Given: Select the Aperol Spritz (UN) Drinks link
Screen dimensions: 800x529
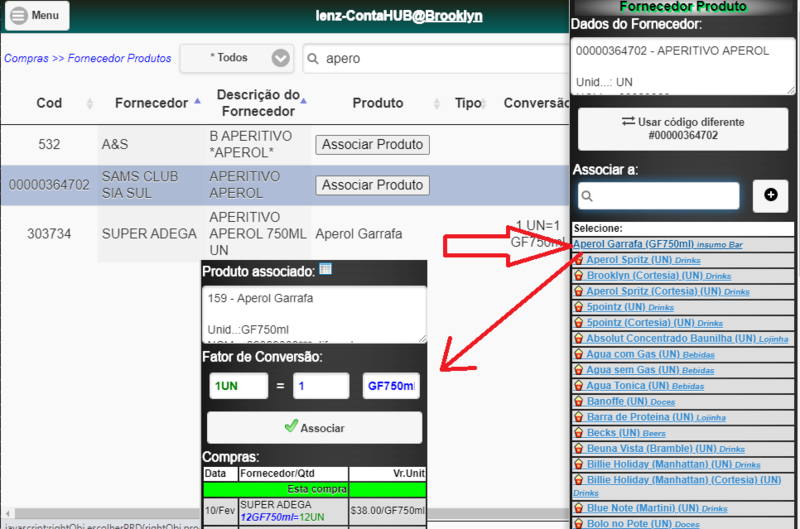Looking at the screenshot, I should (643, 260).
